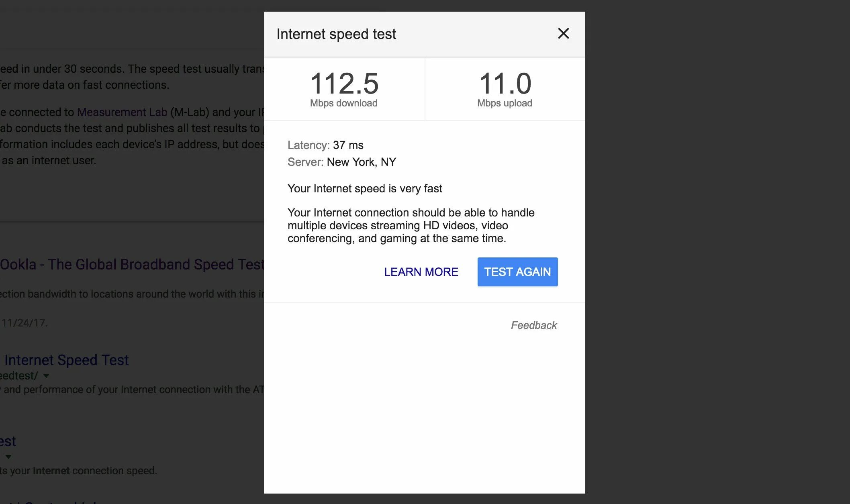Click the TEST AGAIN button
The image size is (850, 504).
tap(517, 272)
